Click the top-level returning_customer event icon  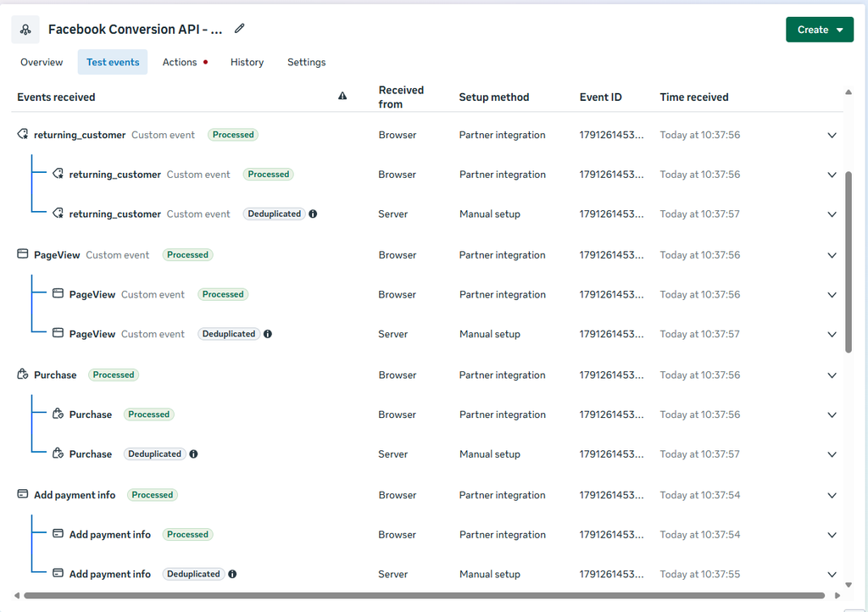tap(23, 134)
